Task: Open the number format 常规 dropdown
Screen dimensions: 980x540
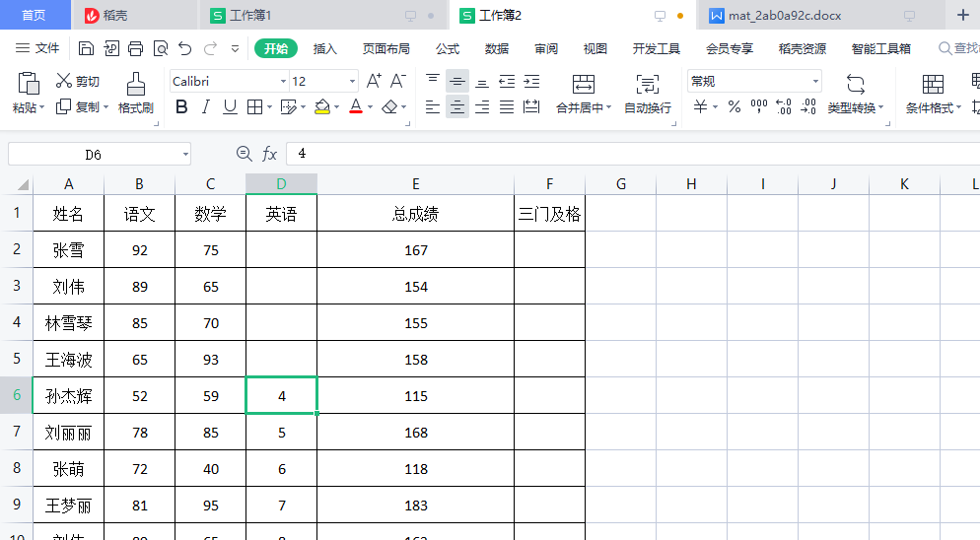Action: 815,81
